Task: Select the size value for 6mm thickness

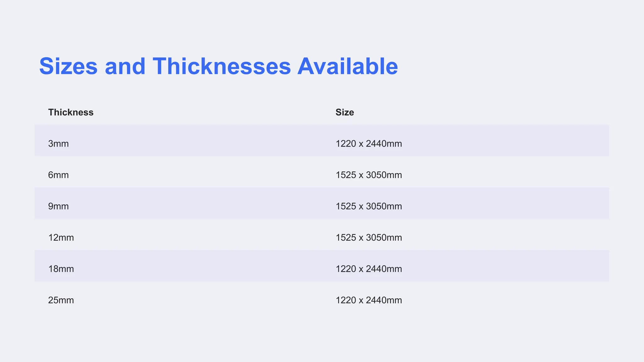Action: 369,175
